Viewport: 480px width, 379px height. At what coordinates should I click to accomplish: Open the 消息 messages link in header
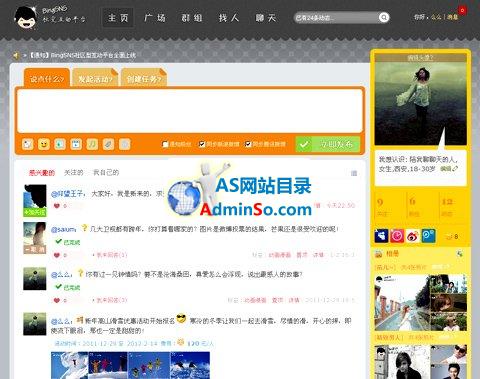click(453, 17)
